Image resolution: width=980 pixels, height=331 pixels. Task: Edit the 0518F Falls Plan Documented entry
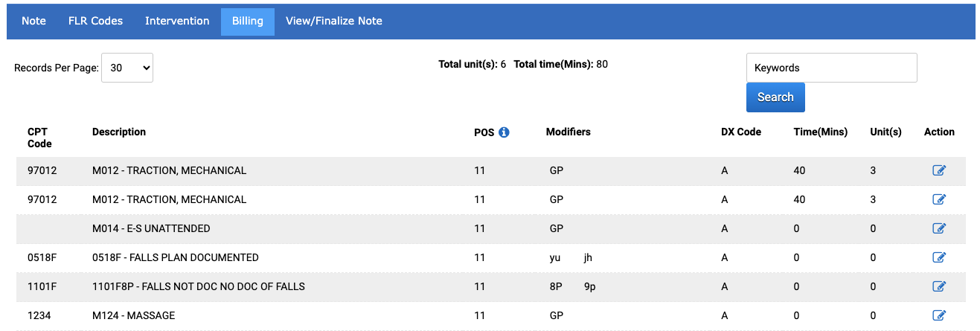[x=939, y=257]
